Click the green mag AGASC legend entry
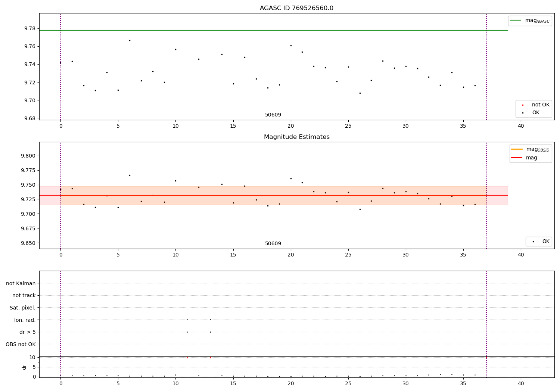Viewport: 560px width, 392px height. pyautogui.click(x=530, y=21)
